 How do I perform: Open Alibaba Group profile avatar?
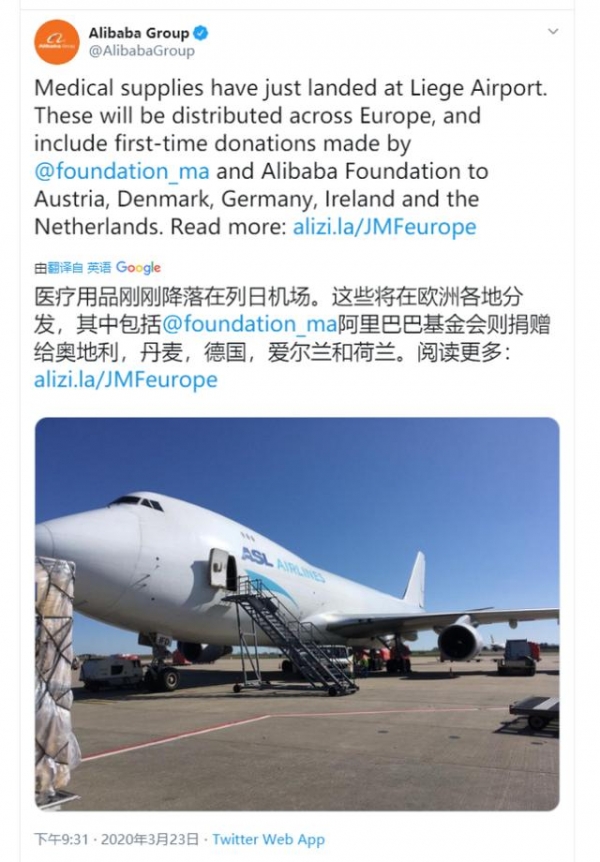coord(57,42)
